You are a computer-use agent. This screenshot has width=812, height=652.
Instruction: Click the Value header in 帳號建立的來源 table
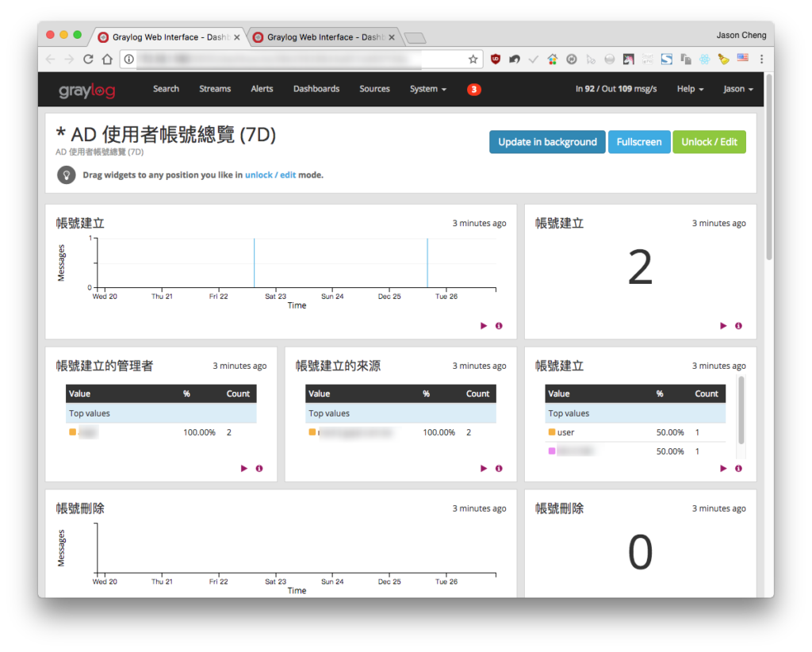coord(319,393)
